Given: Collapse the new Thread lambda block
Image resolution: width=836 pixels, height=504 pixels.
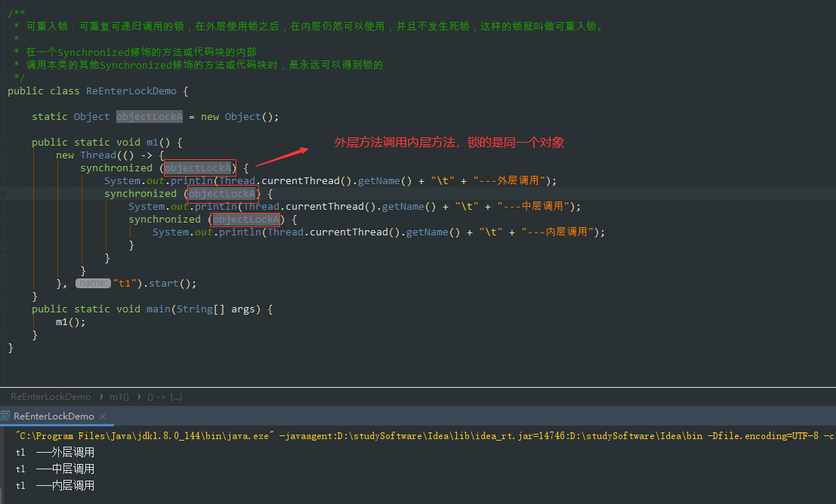Looking at the screenshot, I should [x=3, y=155].
